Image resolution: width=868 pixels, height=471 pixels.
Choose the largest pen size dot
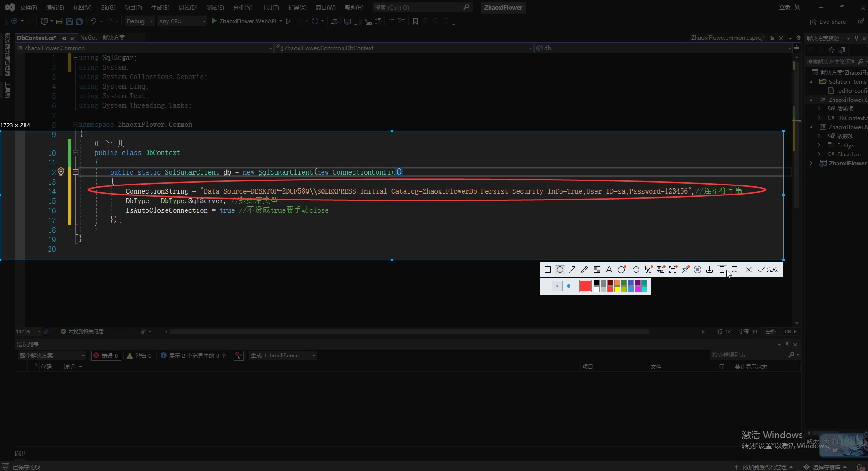click(x=569, y=286)
